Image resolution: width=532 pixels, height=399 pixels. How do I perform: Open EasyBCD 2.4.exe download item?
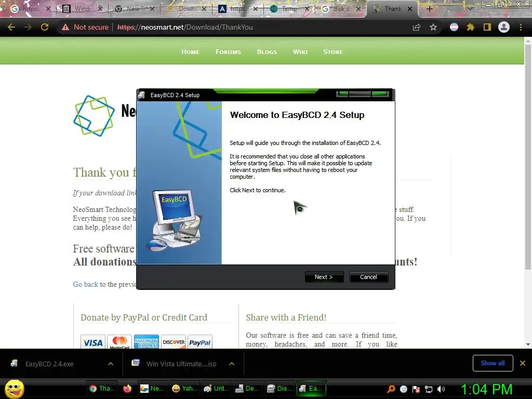pyautogui.click(x=49, y=364)
